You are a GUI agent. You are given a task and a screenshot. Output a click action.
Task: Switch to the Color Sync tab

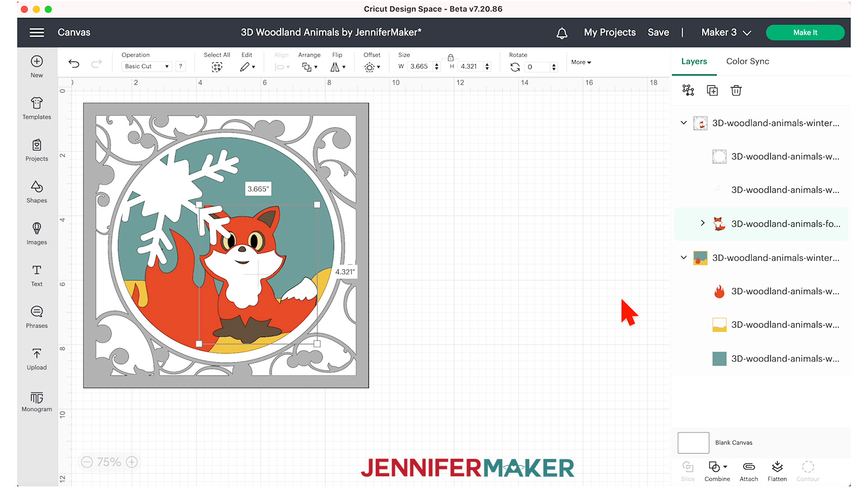click(748, 62)
